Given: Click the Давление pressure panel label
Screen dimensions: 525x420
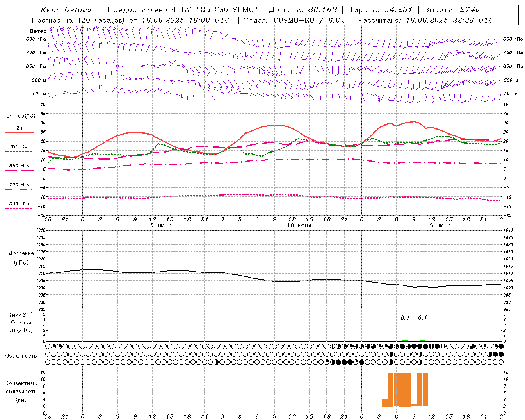Looking at the screenshot, I should pos(21,253).
